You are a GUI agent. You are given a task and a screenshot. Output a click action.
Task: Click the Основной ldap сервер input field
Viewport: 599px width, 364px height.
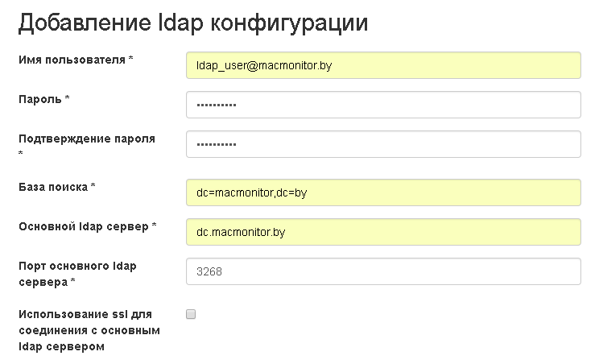[x=383, y=232]
